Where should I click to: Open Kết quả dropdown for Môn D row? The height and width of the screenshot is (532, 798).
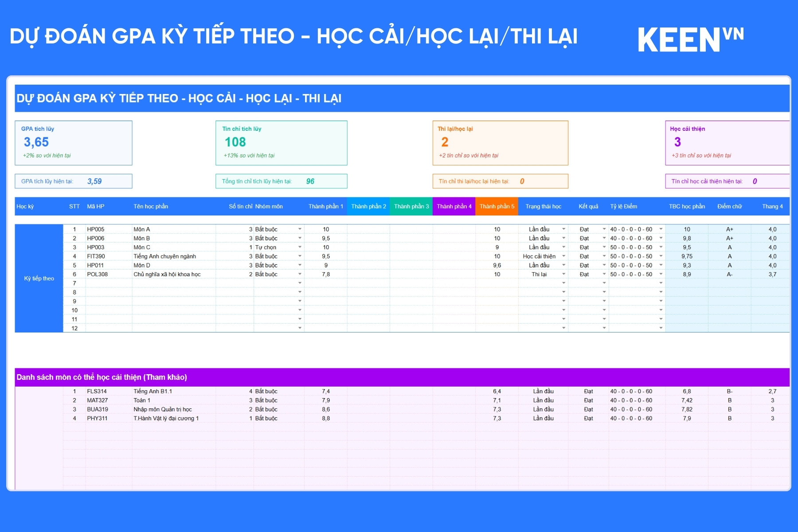coord(604,265)
